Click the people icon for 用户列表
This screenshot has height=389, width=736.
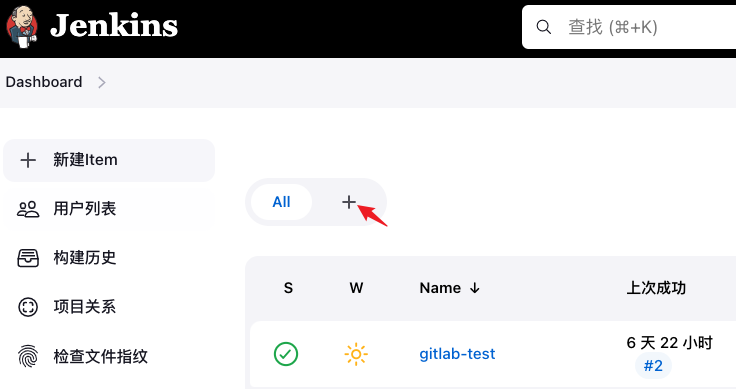pyautogui.click(x=28, y=209)
